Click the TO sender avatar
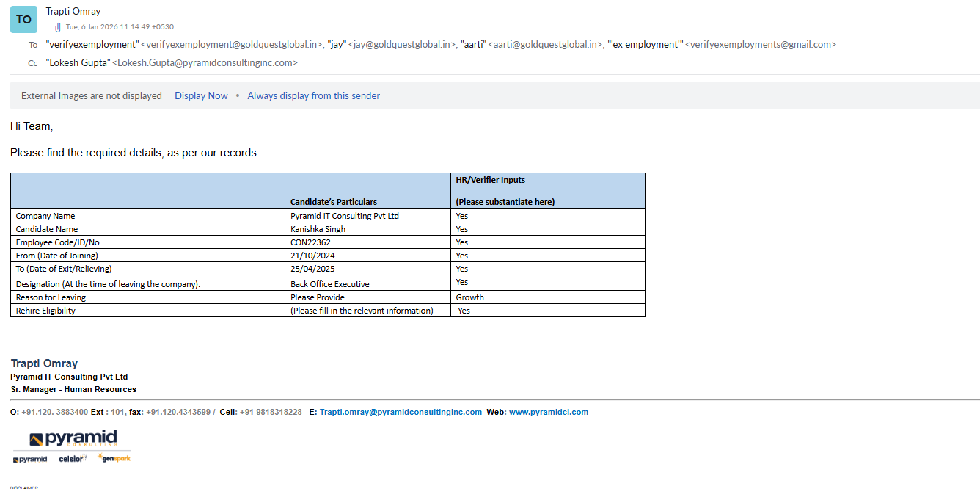 coord(23,20)
